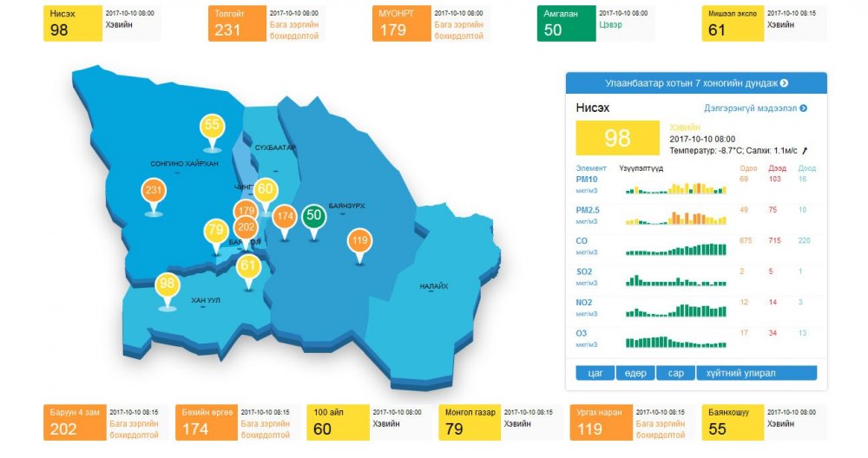This screenshot has width=868, height=458.
Task: Open the Амгалан station card showing 50
Action: (595, 24)
